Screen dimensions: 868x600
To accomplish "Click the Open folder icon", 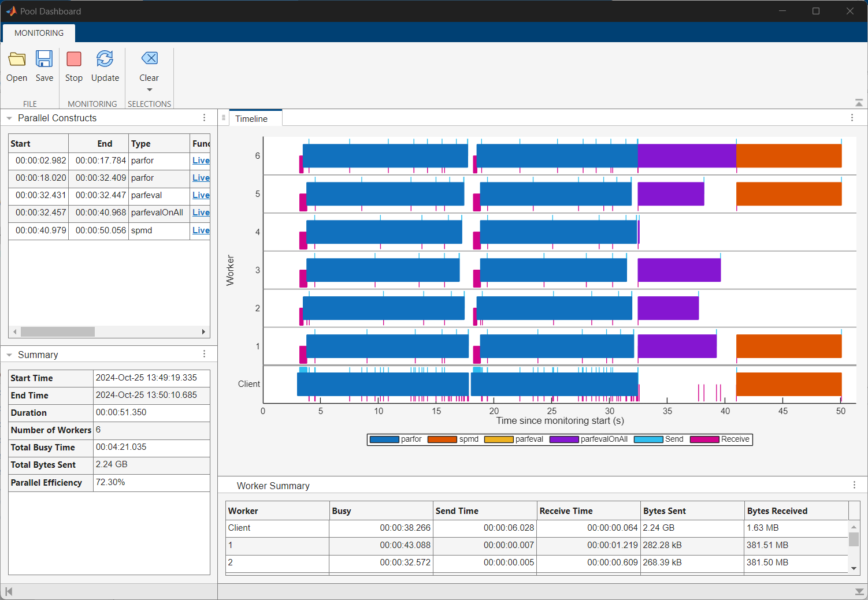I will [x=17, y=59].
